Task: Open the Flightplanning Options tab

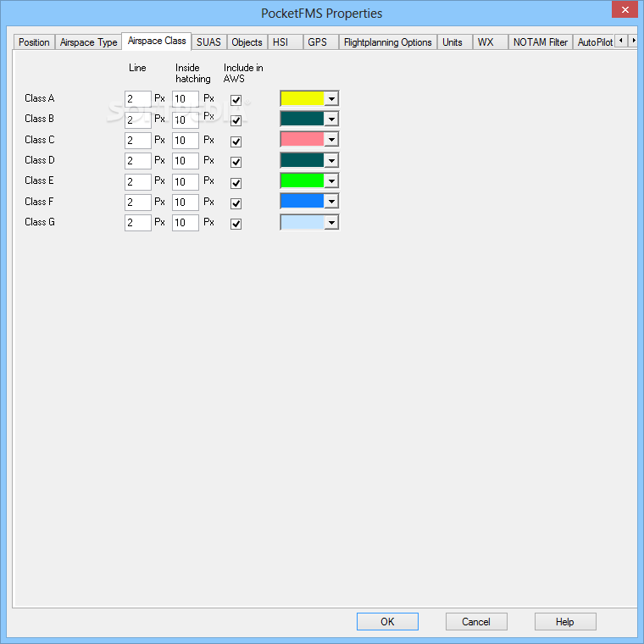Action: tap(388, 42)
